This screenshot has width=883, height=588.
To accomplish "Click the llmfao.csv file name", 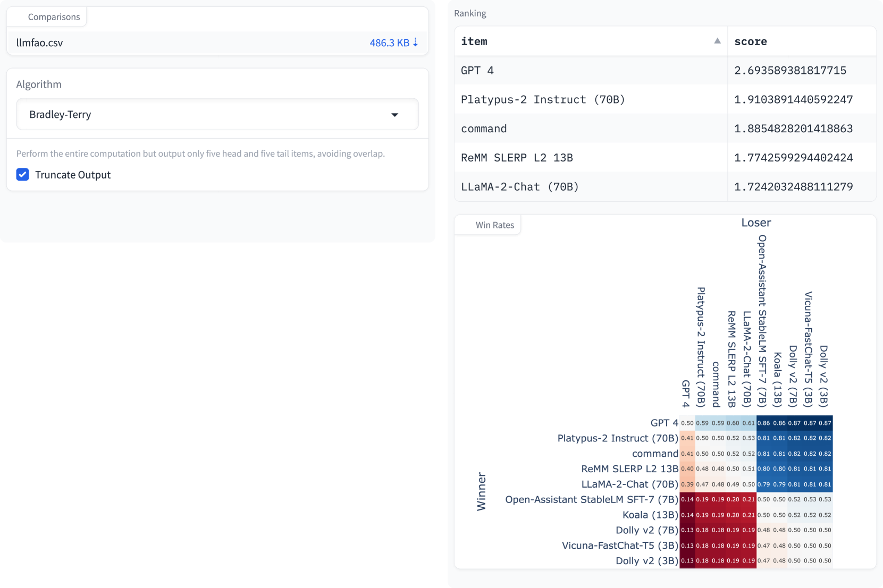I will [40, 43].
